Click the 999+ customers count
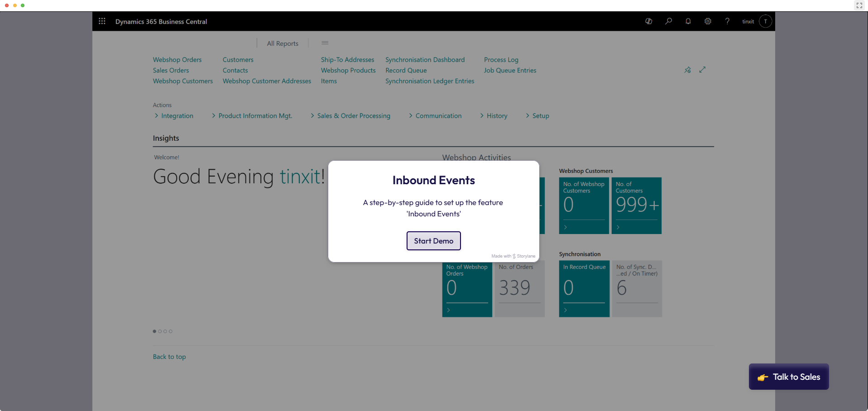The height and width of the screenshot is (411, 868). (x=637, y=205)
